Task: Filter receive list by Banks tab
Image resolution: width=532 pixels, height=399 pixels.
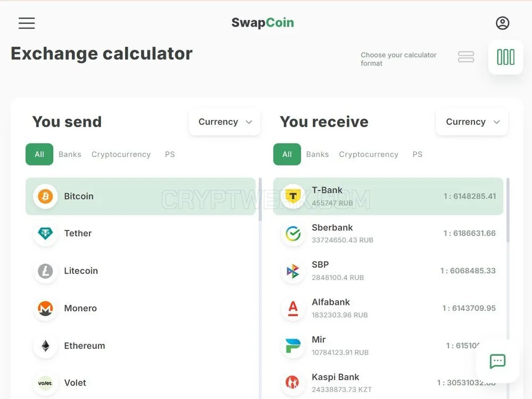Action: [x=317, y=154]
